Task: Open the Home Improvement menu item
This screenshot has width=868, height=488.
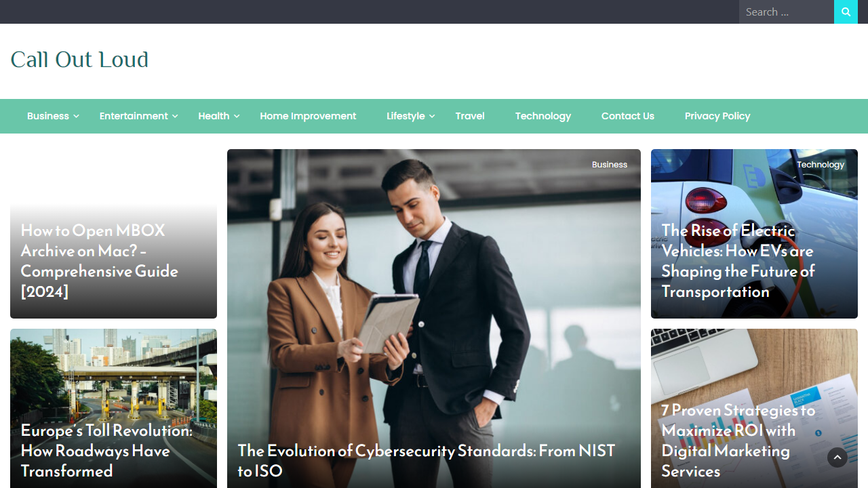Action: point(308,116)
